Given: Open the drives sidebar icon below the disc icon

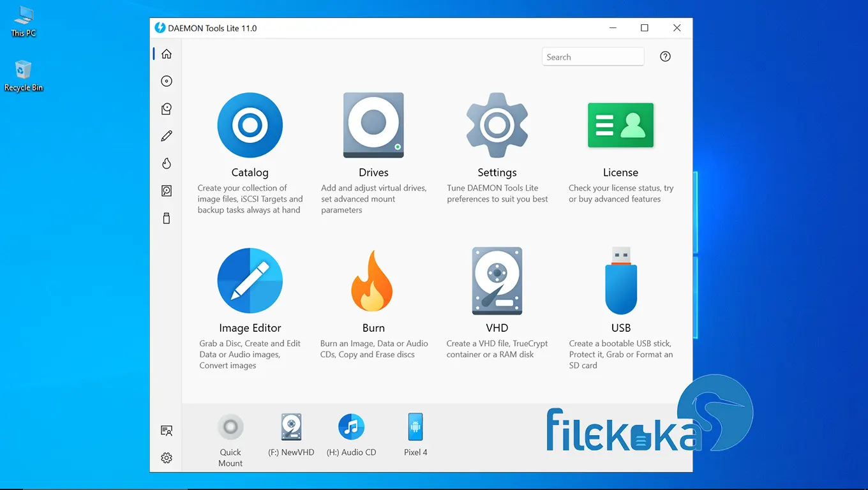Looking at the screenshot, I should (x=167, y=108).
